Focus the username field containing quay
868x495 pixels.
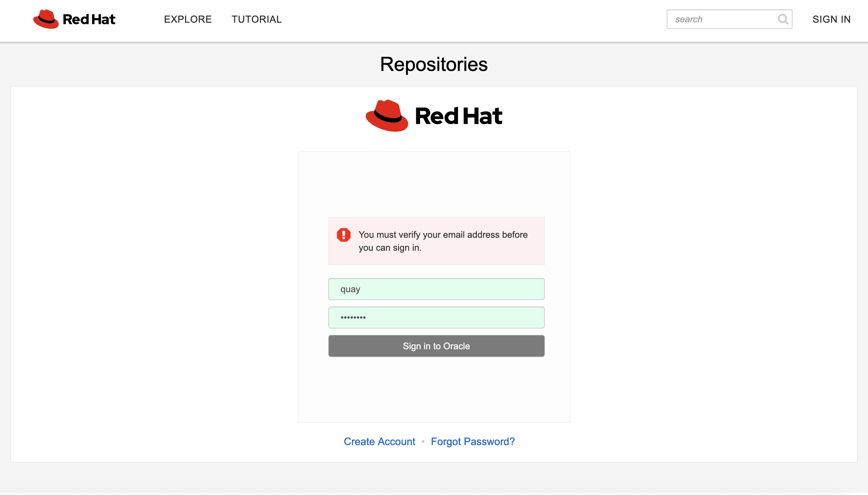point(436,289)
